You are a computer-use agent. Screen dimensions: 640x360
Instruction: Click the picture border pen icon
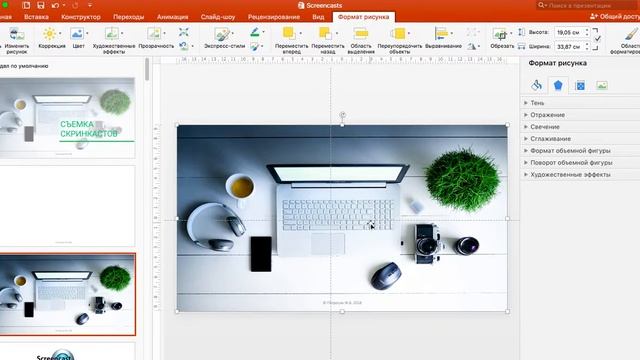(x=255, y=32)
